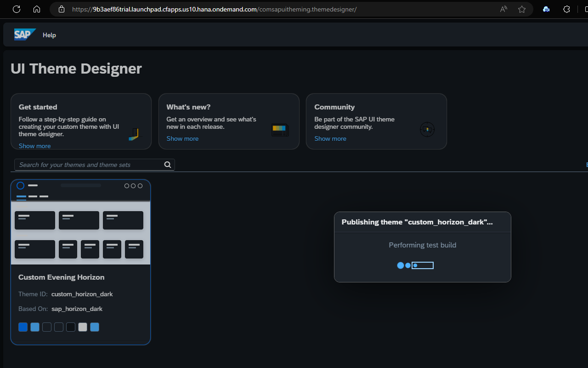Click the third dark color swatch
The height and width of the screenshot is (368, 588).
point(47,327)
